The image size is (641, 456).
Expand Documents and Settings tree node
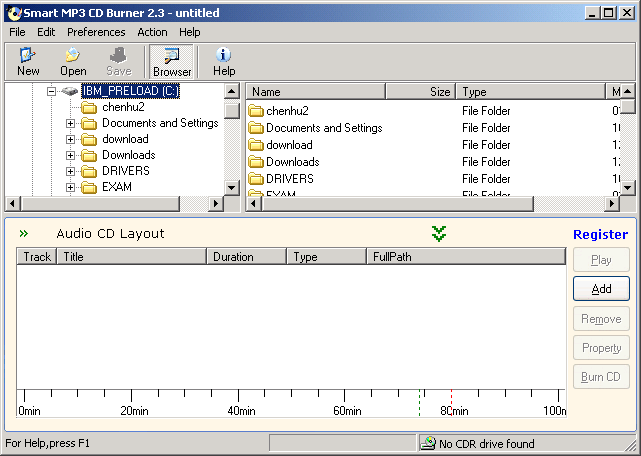pyautogui.click(x=70, y=124)
